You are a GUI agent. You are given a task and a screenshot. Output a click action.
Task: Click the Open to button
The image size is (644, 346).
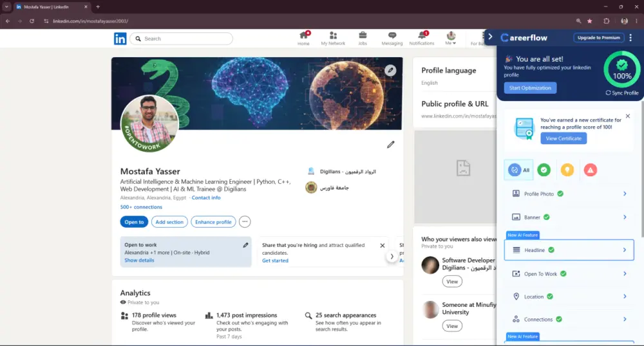click(135, 222)
